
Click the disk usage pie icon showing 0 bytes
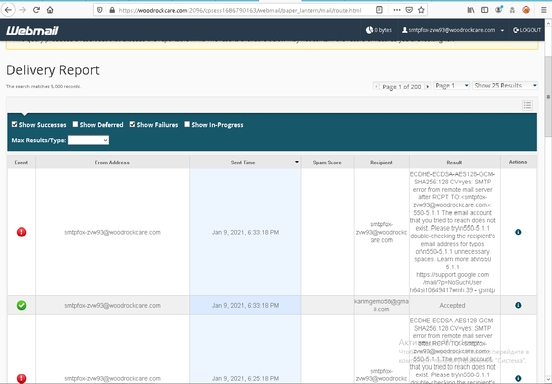tap(369, 30)
